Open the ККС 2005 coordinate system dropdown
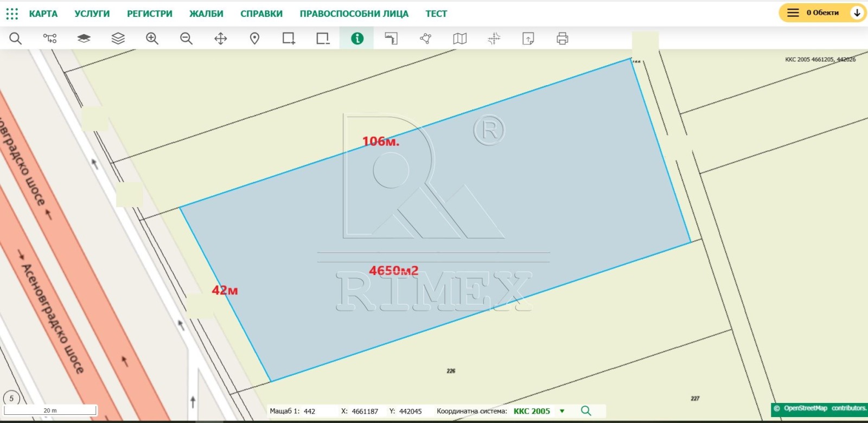 (562, 411)
